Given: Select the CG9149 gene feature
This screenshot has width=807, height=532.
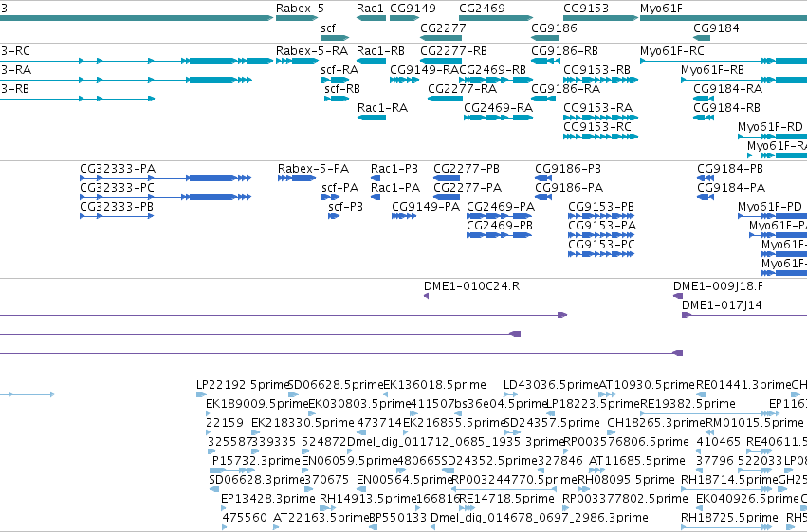Looking at the screenshot, I should [404, 18].
